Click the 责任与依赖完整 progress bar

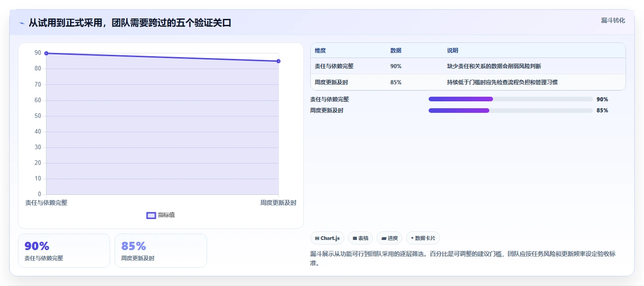[x=511, y=99]
